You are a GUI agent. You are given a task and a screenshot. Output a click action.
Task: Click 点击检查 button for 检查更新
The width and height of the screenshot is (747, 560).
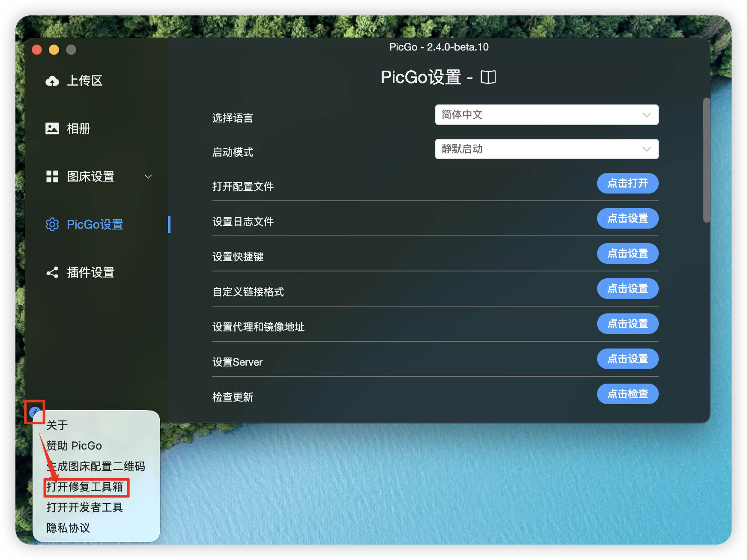[627, 394]
